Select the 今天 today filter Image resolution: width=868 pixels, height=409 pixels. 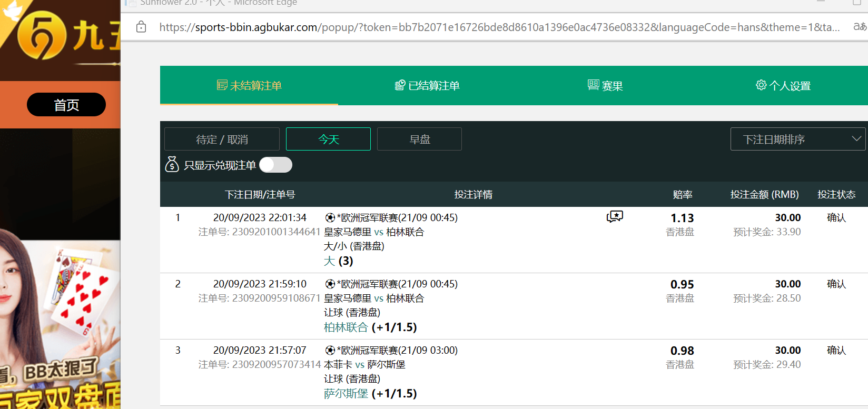[328, 139]
